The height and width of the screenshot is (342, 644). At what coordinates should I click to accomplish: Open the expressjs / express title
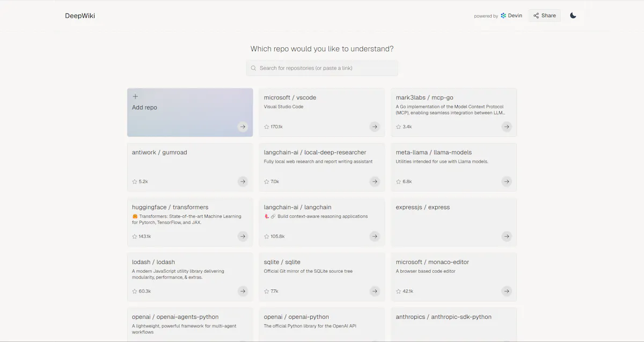[x=423, y=207]
